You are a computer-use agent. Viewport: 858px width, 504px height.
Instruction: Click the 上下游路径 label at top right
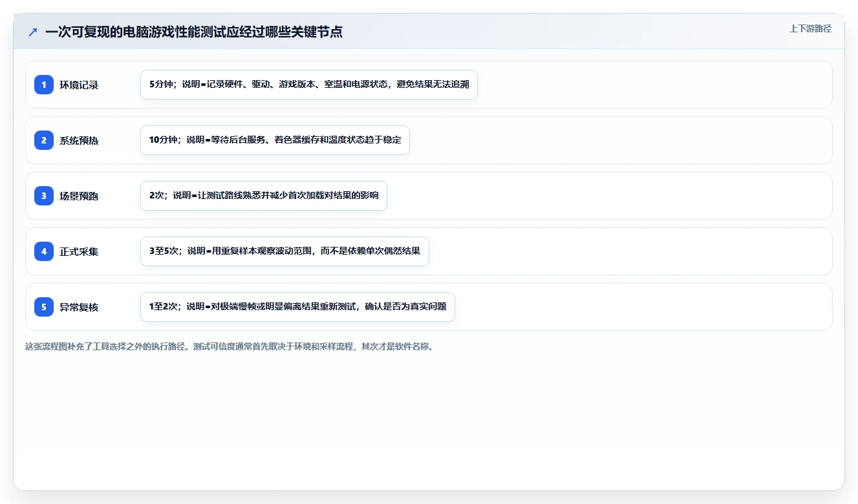[810, 29]
